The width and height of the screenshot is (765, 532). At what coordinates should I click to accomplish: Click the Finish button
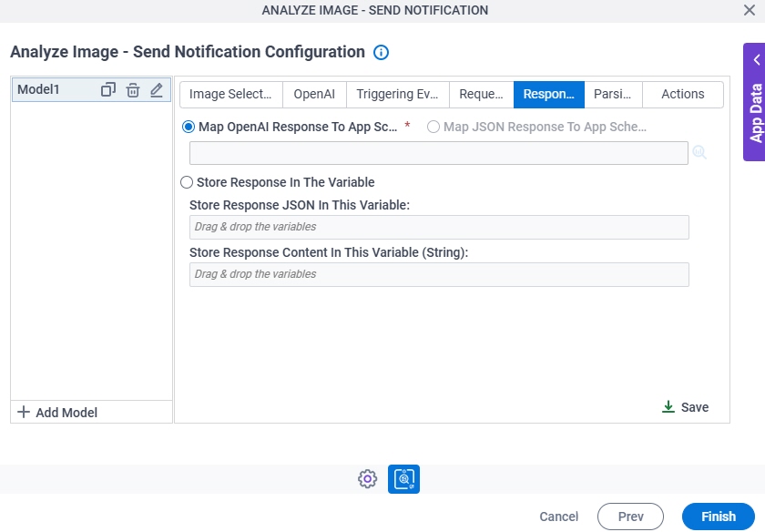[719, 517]
